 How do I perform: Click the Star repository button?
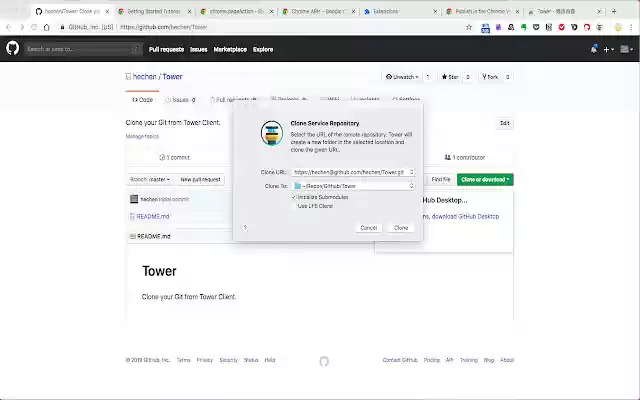pos(450,77)
